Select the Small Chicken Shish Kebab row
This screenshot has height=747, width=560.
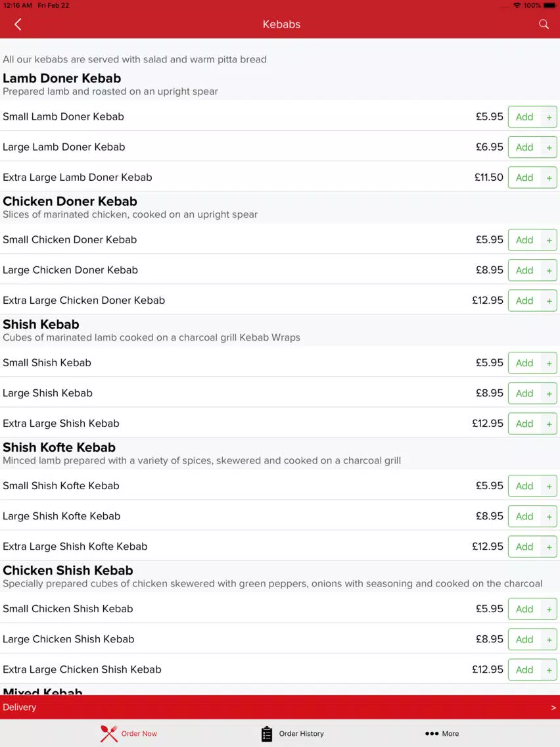coord(280,609)
